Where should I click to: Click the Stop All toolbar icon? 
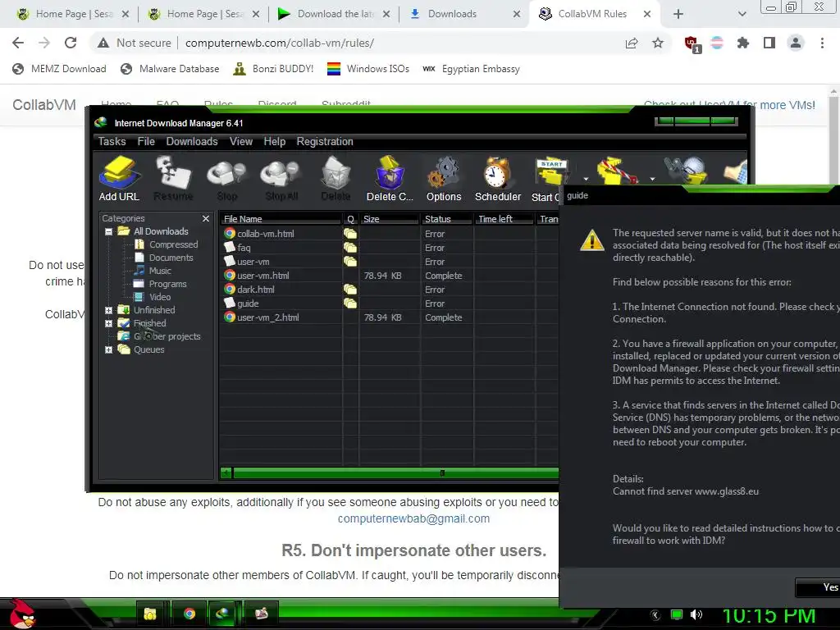point(281,179)
